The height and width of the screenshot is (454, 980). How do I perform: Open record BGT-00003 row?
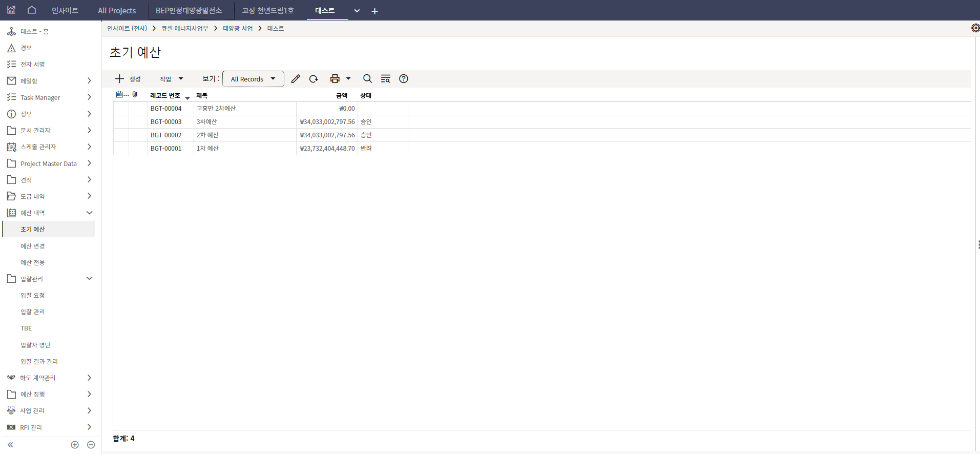click(x=166, y=122)
